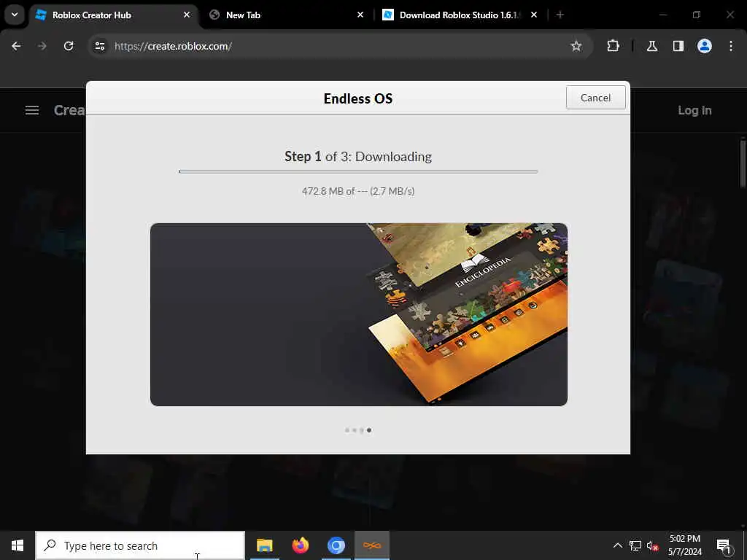Open a new browser tab with plus
The width and height of the screenshot is (747, 560).
(x=560, y=15)
